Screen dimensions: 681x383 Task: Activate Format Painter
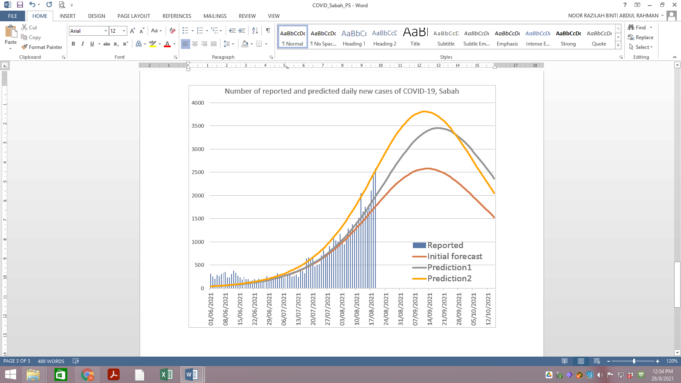(x=42, y=47)
